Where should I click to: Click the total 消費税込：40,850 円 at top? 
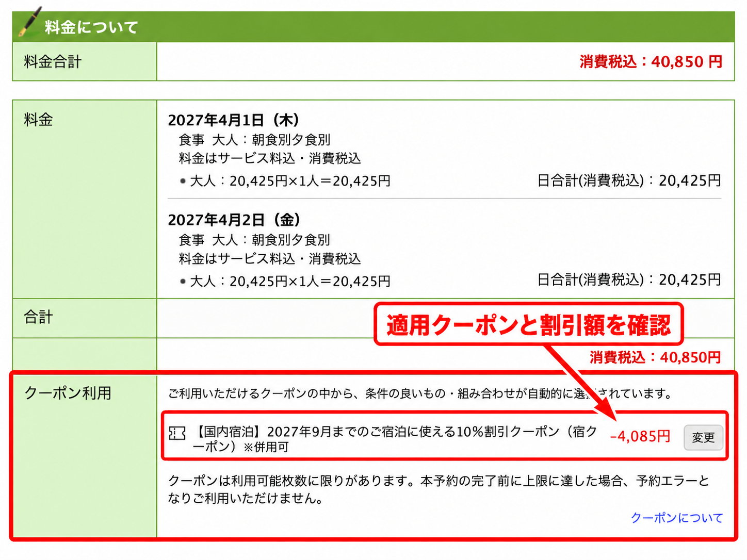pyautogui.click(x=651, y=62)
